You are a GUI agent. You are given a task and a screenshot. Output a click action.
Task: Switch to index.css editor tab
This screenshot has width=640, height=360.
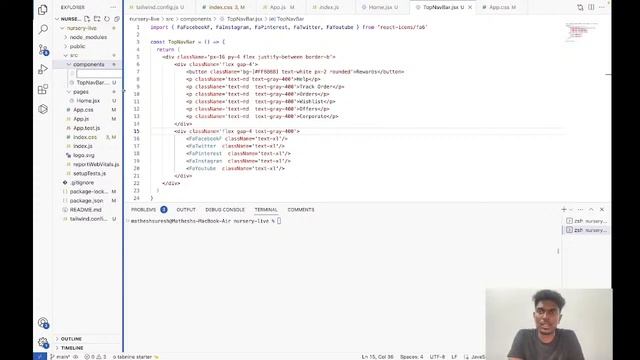click(x=227, y=7)
